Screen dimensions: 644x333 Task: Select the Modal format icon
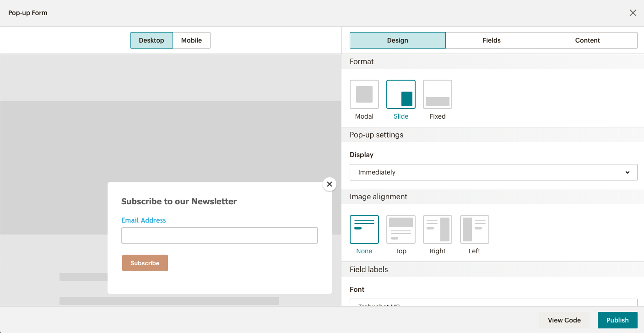364,94
